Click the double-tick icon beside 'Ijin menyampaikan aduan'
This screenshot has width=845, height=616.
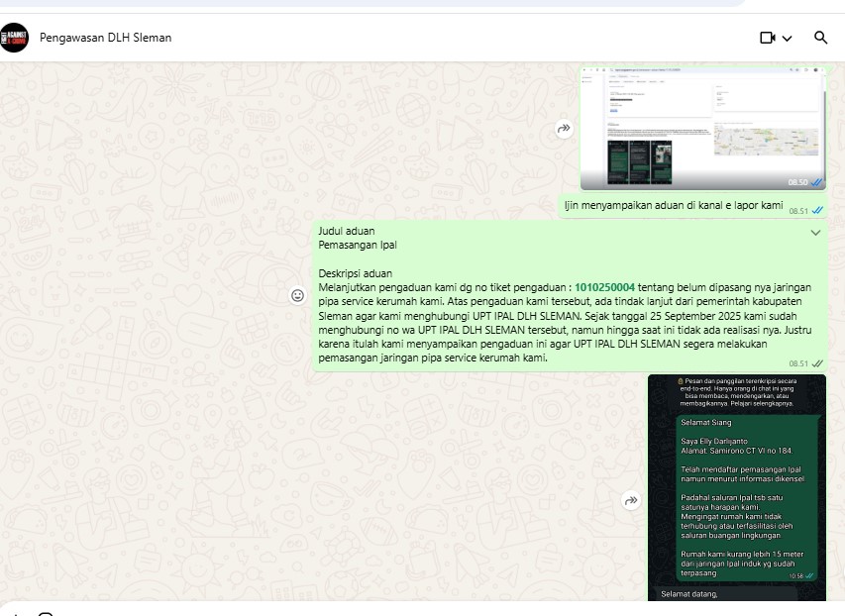818,210
